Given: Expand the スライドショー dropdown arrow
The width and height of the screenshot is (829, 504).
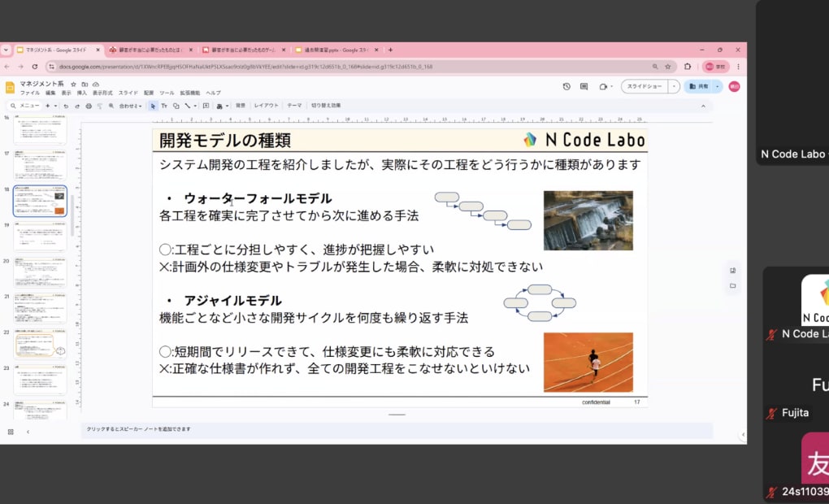Looking at the screenshot, I should pos(675,86).
